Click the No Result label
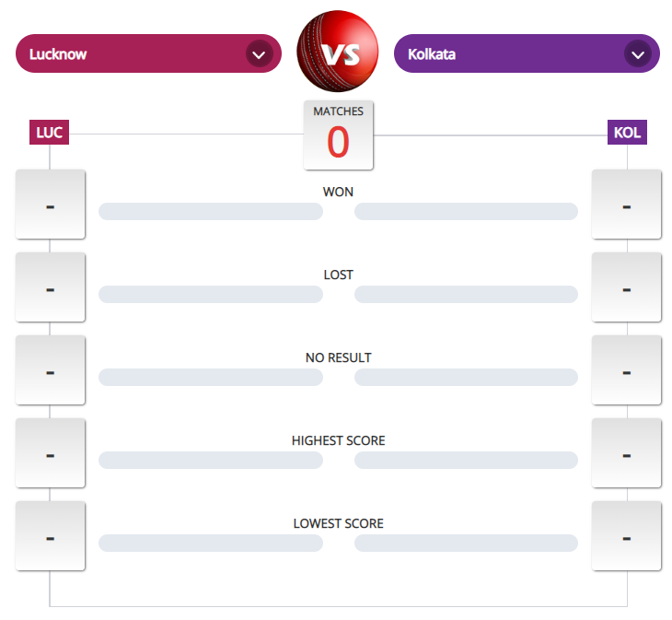 click(338, 357)
